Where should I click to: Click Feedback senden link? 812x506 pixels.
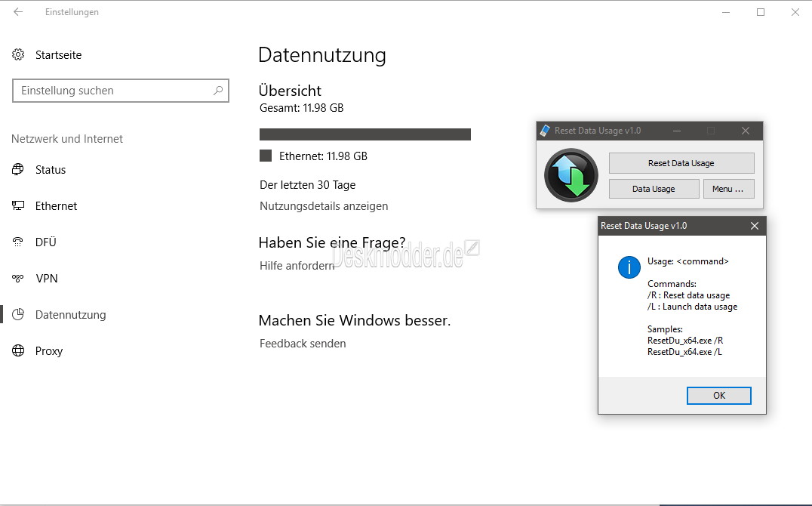(303, 343)
